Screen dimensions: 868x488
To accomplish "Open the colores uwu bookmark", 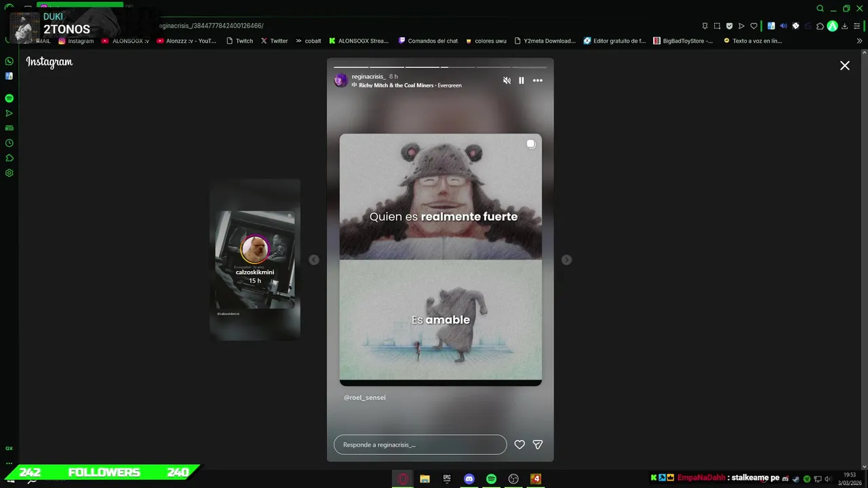I will point(486,41).
